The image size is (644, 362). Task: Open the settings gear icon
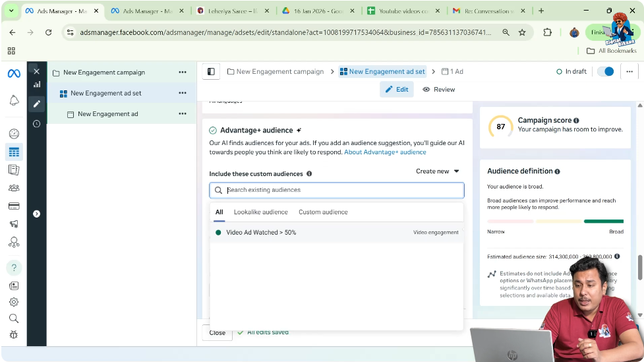click(x=14, y=302)
